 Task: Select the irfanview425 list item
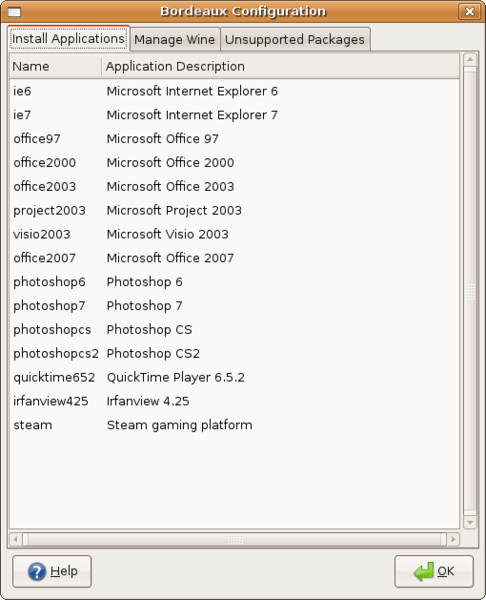[x=234, y=401]
